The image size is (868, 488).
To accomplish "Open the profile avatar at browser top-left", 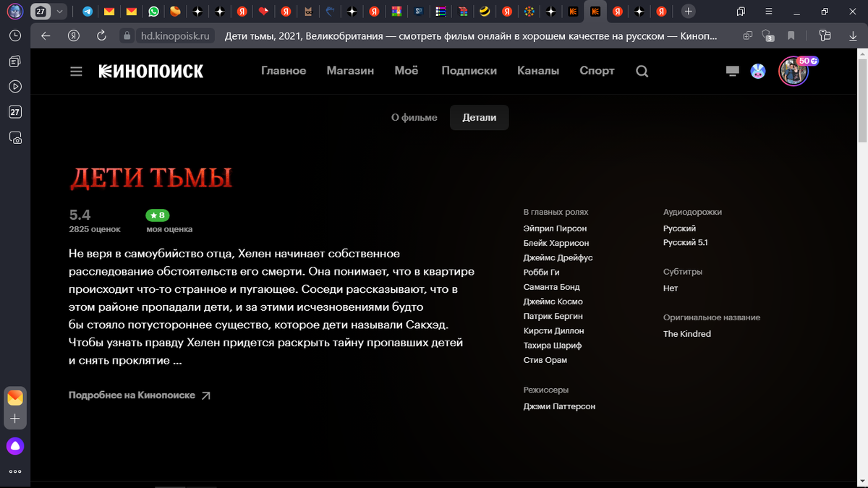I will pyautogui.click(x=15, y=12).
